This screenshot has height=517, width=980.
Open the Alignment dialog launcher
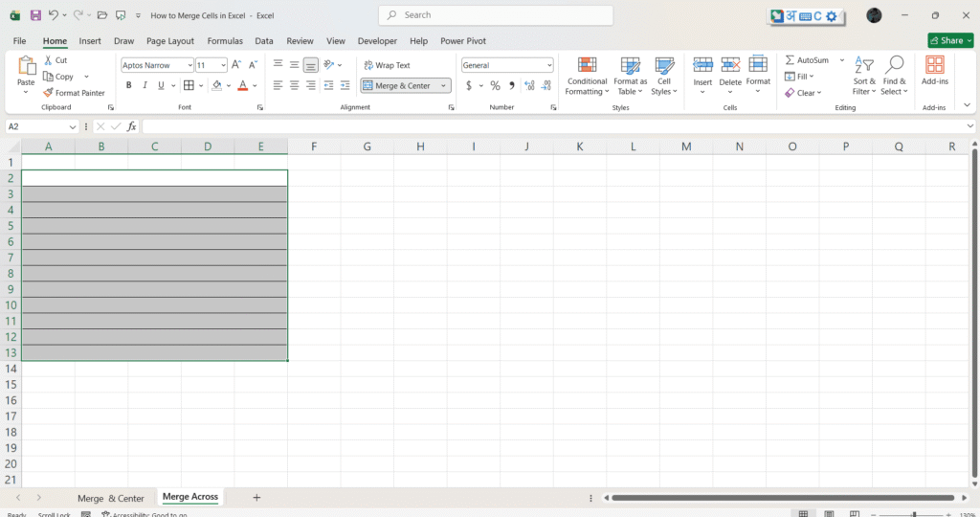[x=452, y=107]
